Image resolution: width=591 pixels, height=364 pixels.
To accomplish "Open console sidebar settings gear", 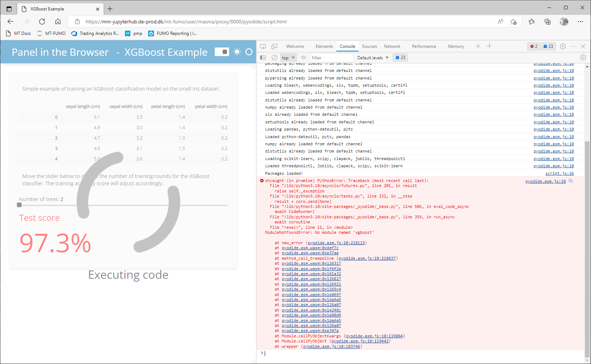I will pyautogui.click(x=583, y=58).
